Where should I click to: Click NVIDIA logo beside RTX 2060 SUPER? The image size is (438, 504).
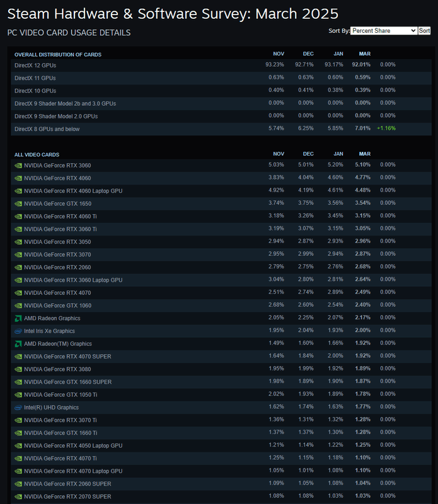(18, 484)
